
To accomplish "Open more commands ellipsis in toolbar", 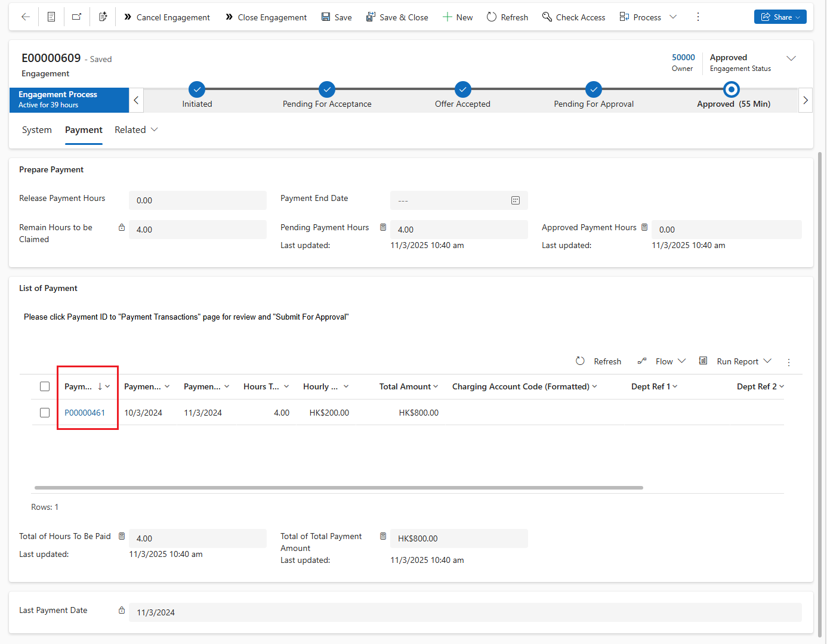I will pyautogui.click(x=698, y=17).
